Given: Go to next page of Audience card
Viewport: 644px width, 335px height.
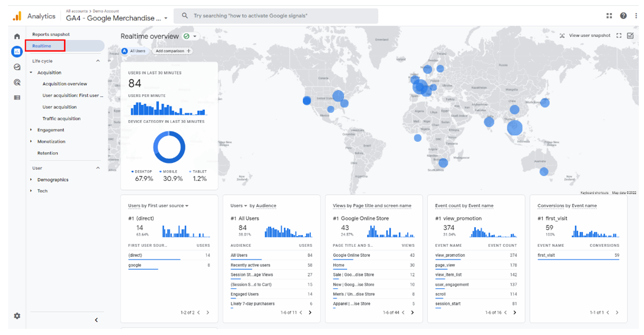Looking at the screenshot, I should (x=310, y=312).
